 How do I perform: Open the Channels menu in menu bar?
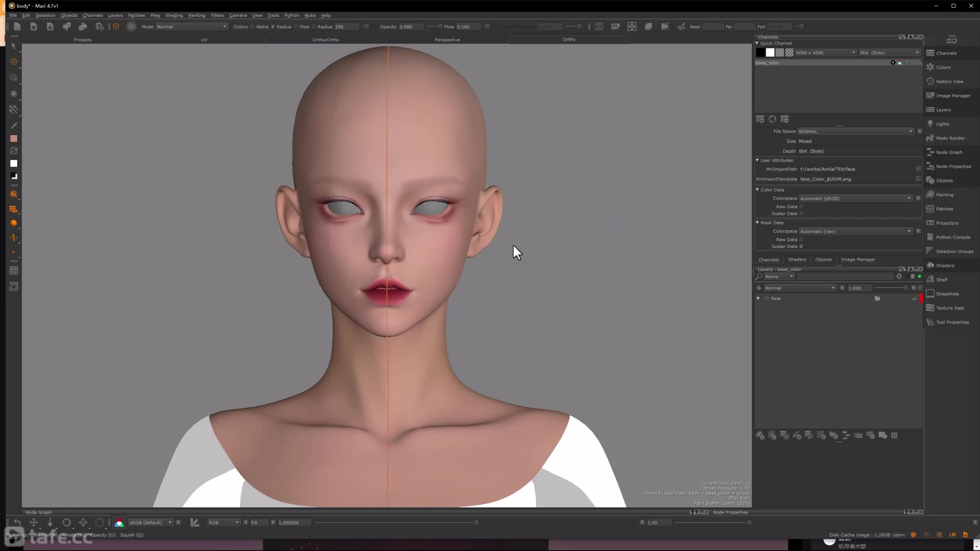[93, 15]
